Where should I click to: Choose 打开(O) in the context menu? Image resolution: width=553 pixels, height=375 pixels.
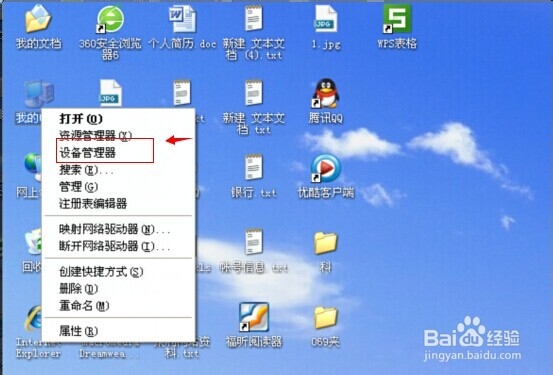[x=118, y=119]
